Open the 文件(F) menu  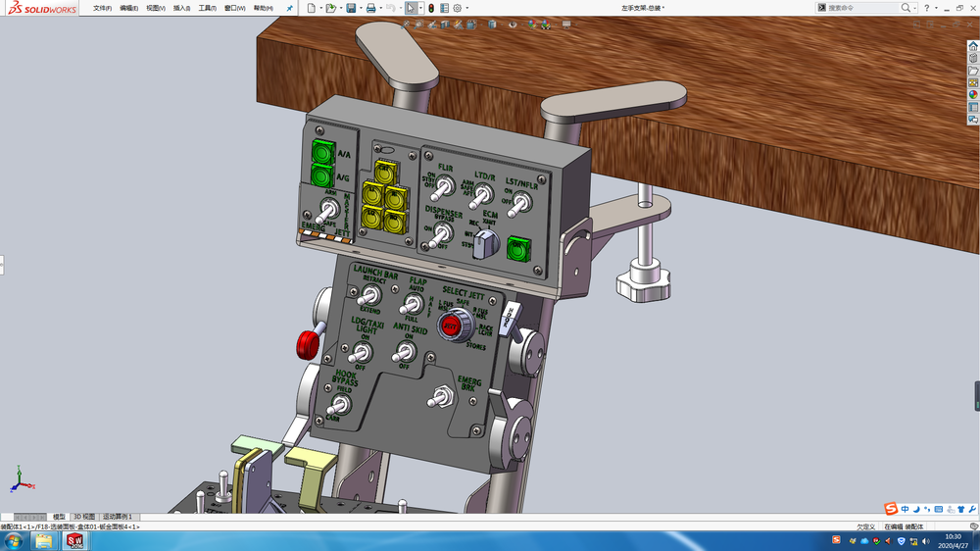pos(102,8)
